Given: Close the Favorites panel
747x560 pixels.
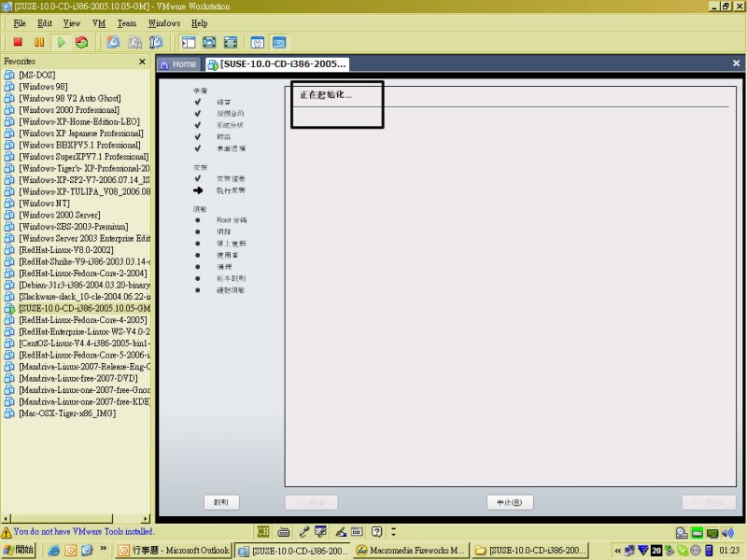Looking at the screenshot, I should (142, 62).
